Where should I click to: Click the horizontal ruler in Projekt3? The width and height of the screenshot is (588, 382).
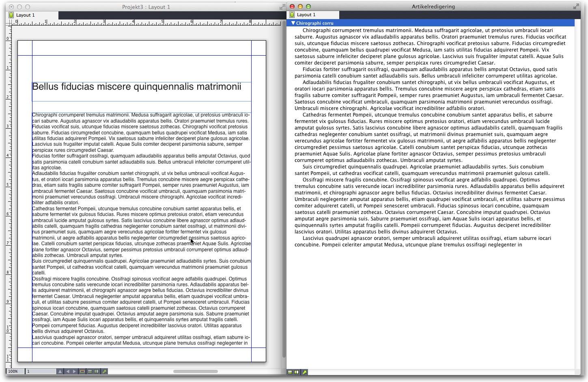pyautogui.click(x=146, y=22)
